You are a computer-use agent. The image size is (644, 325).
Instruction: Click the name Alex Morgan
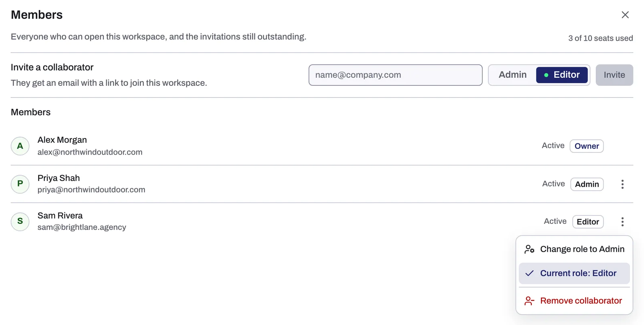pyautogui.click(x=62, y=140)
